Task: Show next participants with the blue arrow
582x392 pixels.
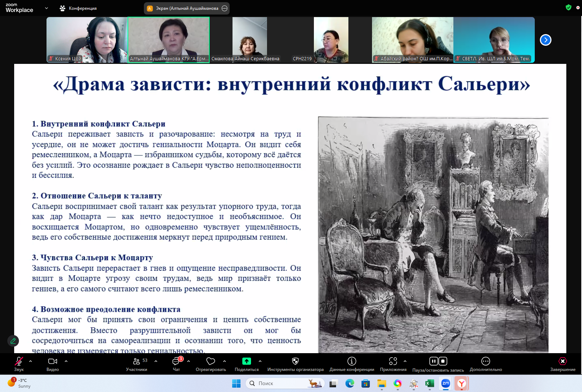Action: (545, 40)
